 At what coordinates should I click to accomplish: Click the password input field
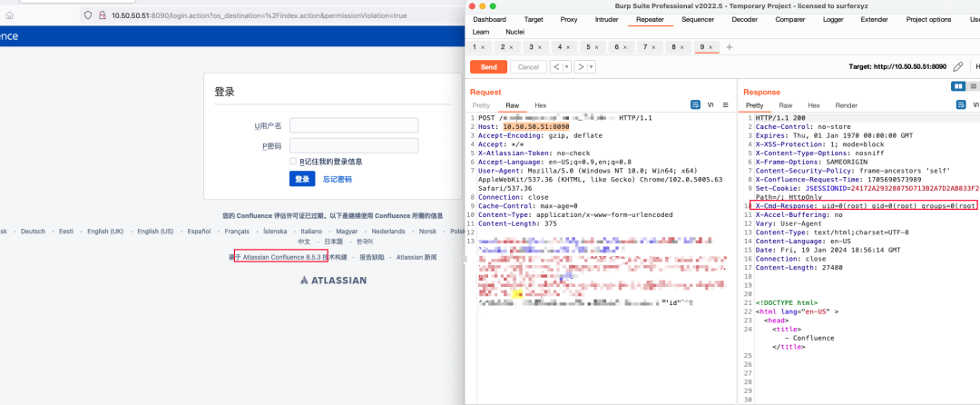click(x=354, y=145)
